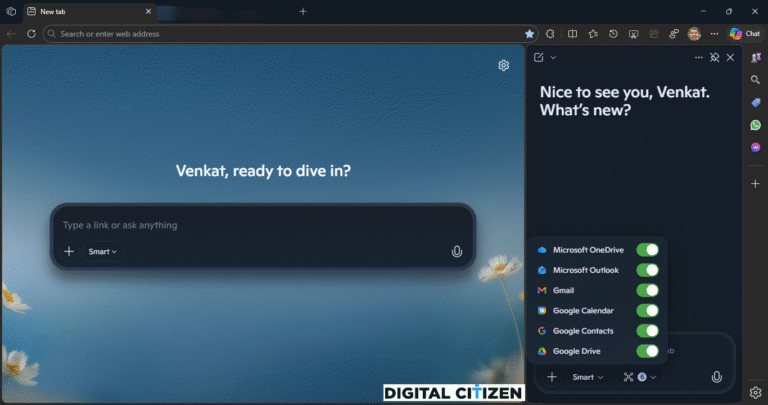Open Messenger in the sidebar
Screen dimensions: 768x405
click(x=756, y=147)
